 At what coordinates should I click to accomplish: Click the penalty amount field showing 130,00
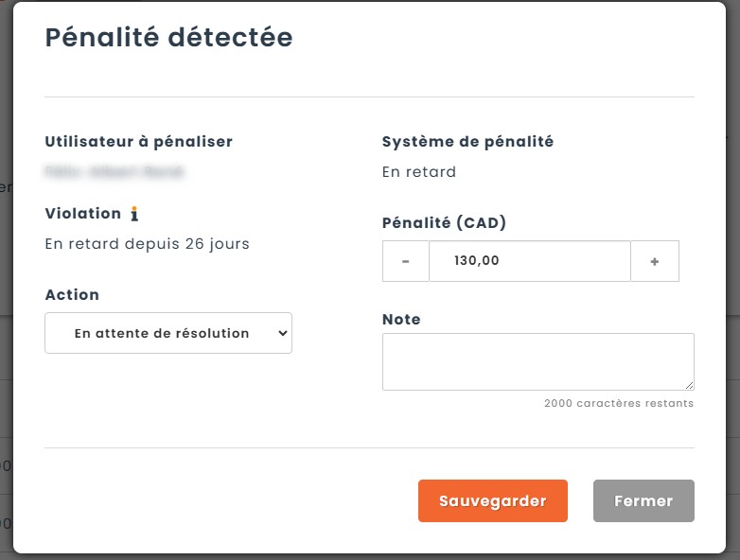529,261
